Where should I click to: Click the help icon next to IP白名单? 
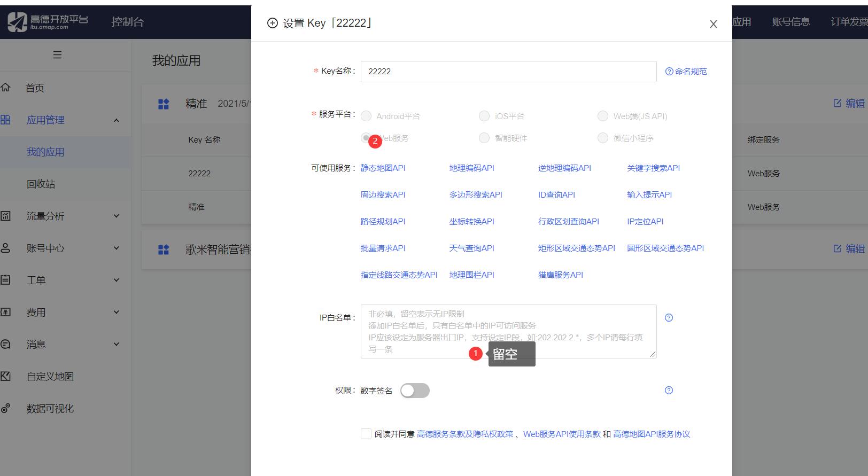669,318
